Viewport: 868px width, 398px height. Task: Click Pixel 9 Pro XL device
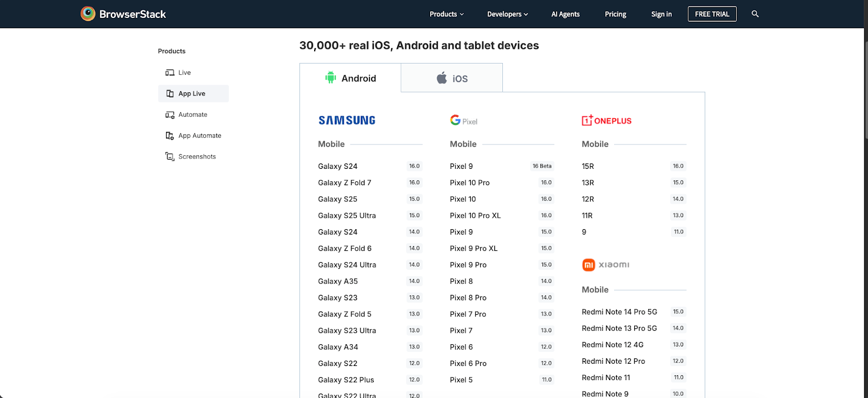474,248
